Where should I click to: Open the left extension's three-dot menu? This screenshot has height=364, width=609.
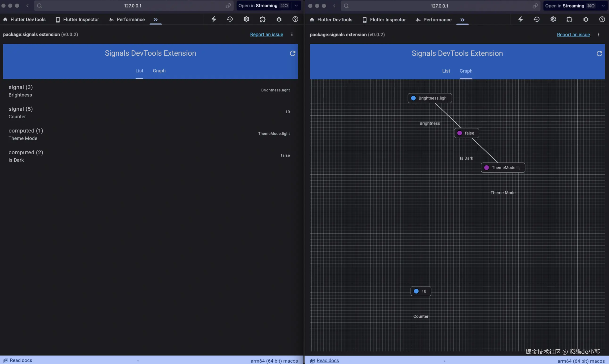tap(292, 34)
